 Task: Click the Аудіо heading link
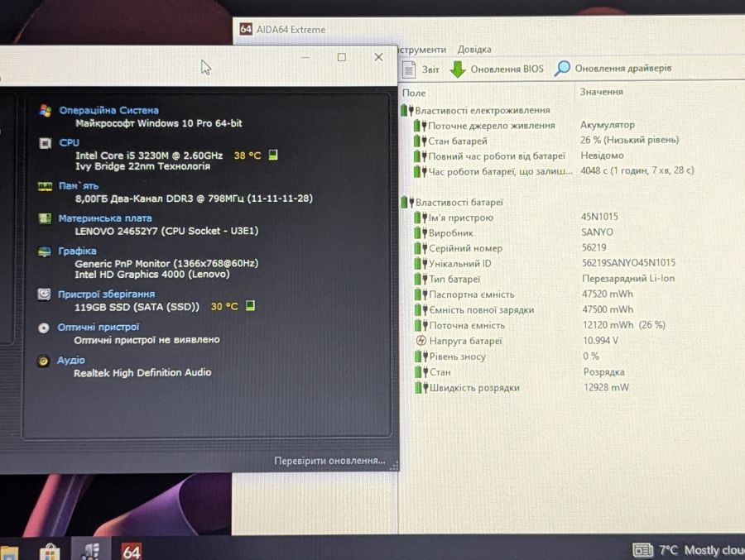tap(71, 360)
